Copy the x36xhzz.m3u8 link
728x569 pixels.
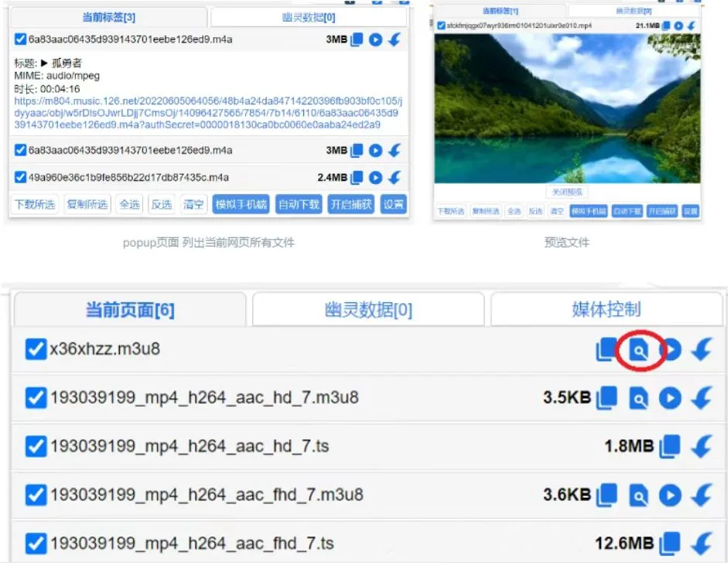606,350
